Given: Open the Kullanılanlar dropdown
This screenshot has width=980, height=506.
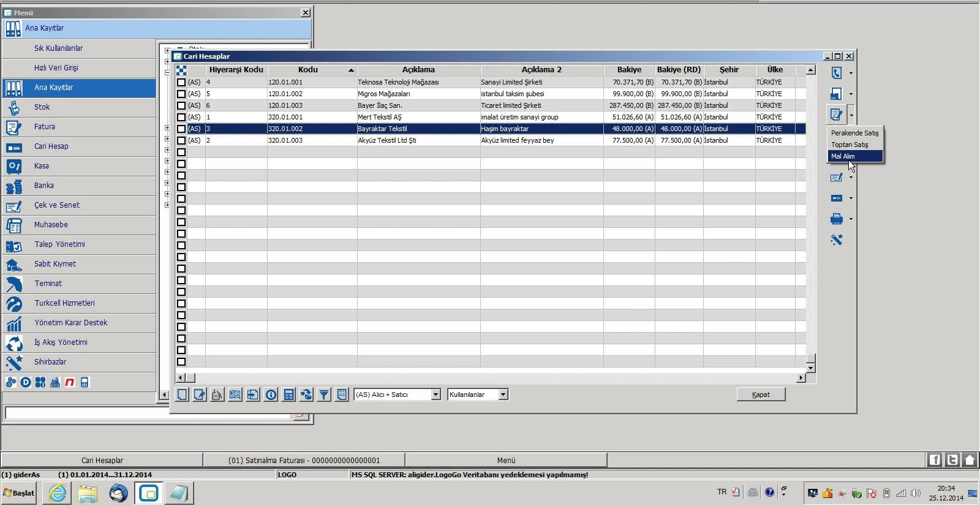Looking at the screenshot, I should 503,395.
